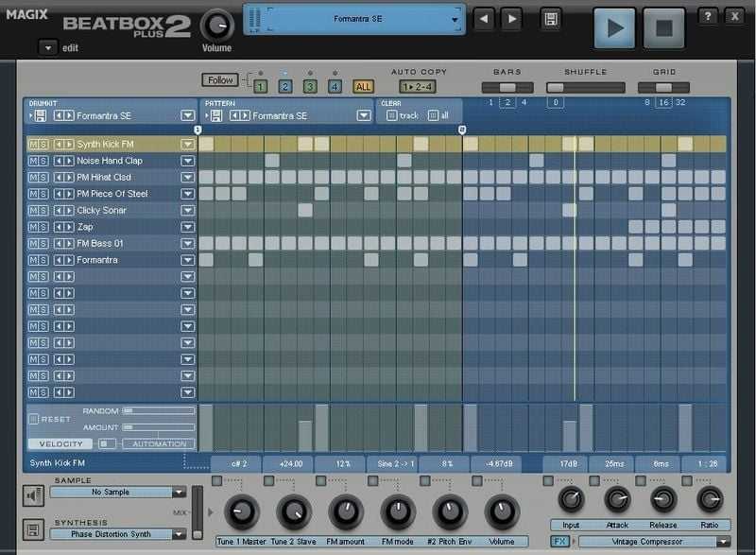Turn the compressor Input knob

571,499
